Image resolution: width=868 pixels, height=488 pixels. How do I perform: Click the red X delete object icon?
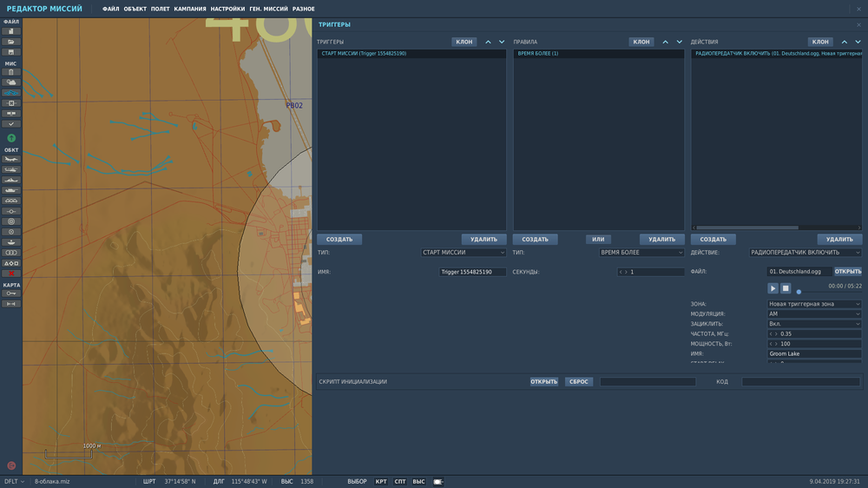(x=11, y=273)
